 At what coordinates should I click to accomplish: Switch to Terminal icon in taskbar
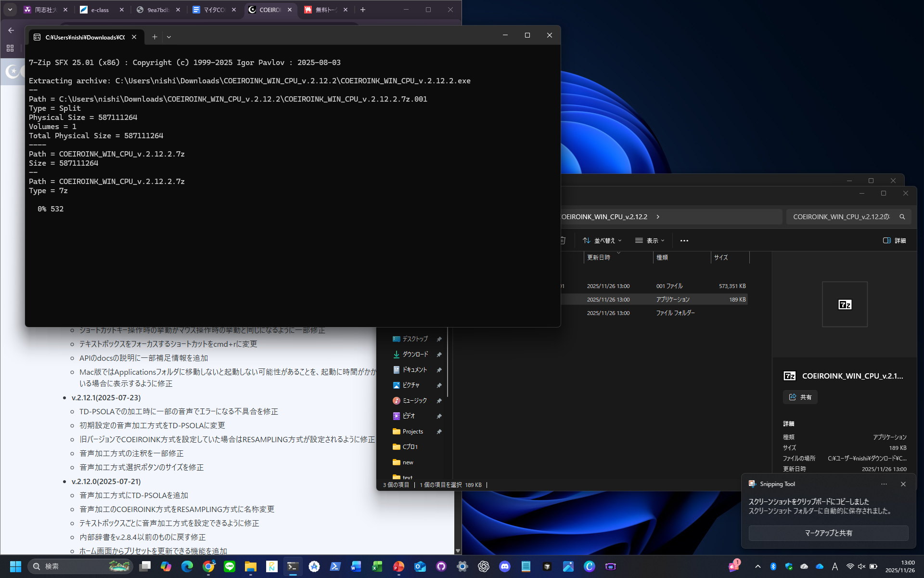click(293, 566)
